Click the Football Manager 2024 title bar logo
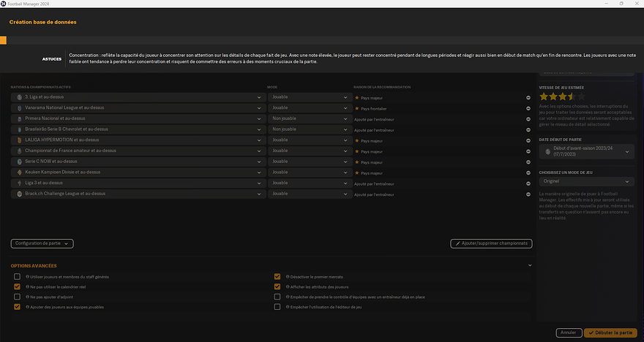 pos(3,4)
